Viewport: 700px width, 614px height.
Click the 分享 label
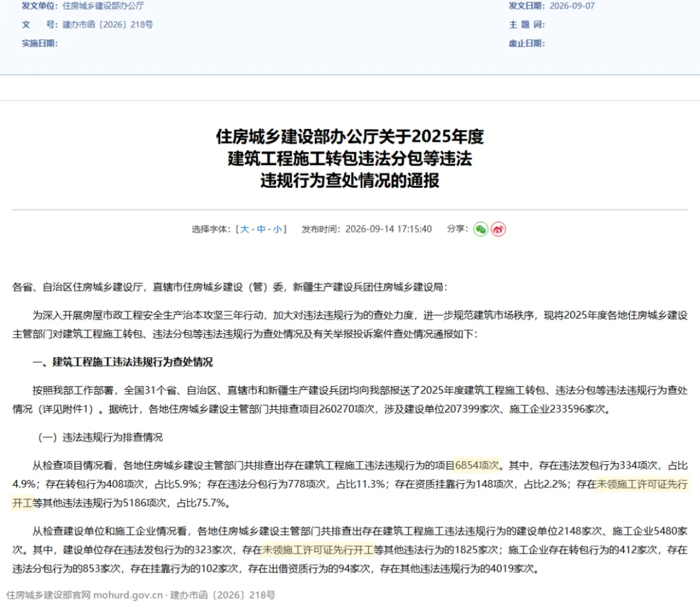tap(457, 229)
